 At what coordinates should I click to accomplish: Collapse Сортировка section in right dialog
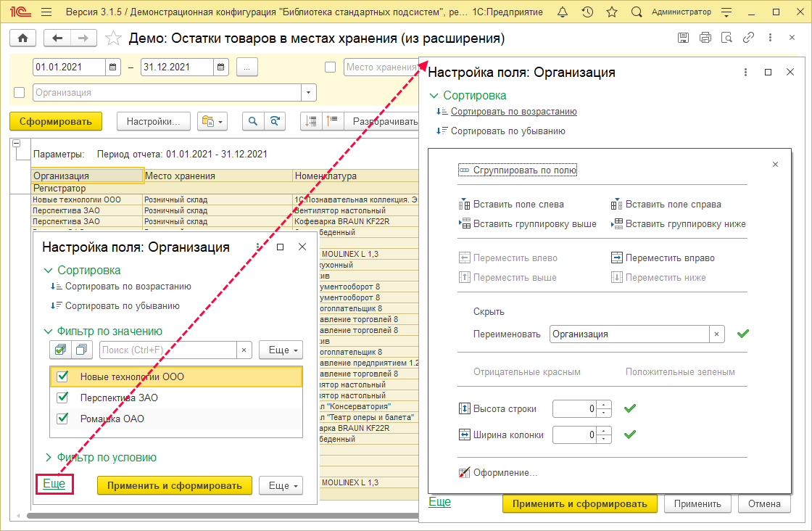point(434,96)
